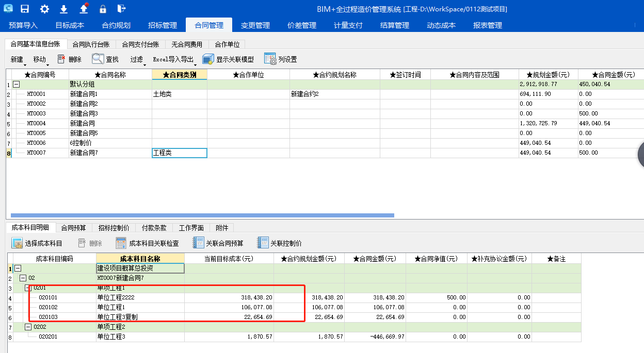644x353 pixels.
Task: Switch to the 变更管理 tab
Action: [x=255, y=25]
